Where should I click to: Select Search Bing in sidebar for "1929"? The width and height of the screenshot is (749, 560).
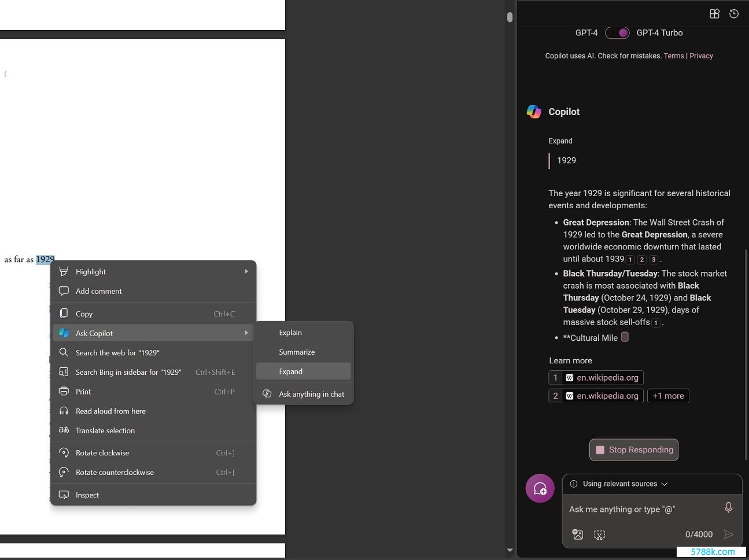[153, 372]
